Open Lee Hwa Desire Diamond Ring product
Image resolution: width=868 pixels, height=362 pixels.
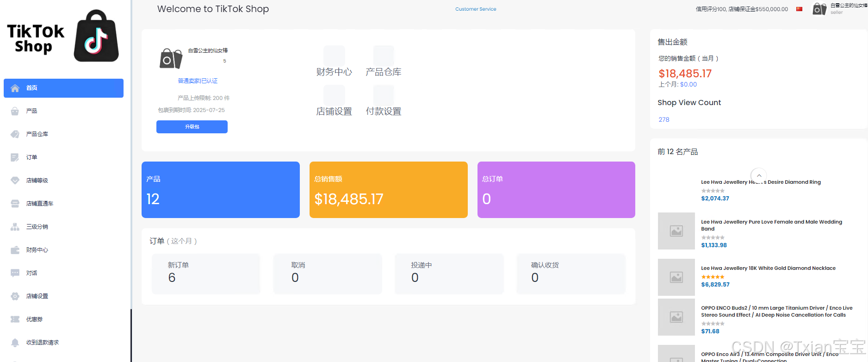point(761,182)
